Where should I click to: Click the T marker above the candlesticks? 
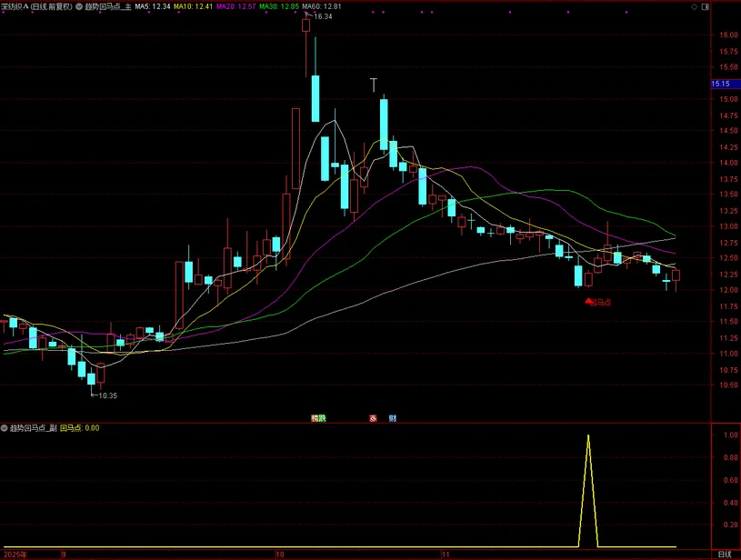click(x=373, y=85)
